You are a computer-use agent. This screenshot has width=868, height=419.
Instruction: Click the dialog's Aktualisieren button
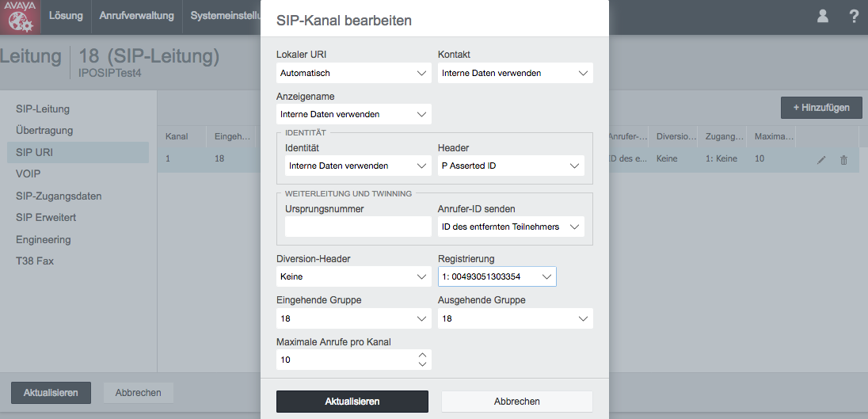[x=352, y=402]
